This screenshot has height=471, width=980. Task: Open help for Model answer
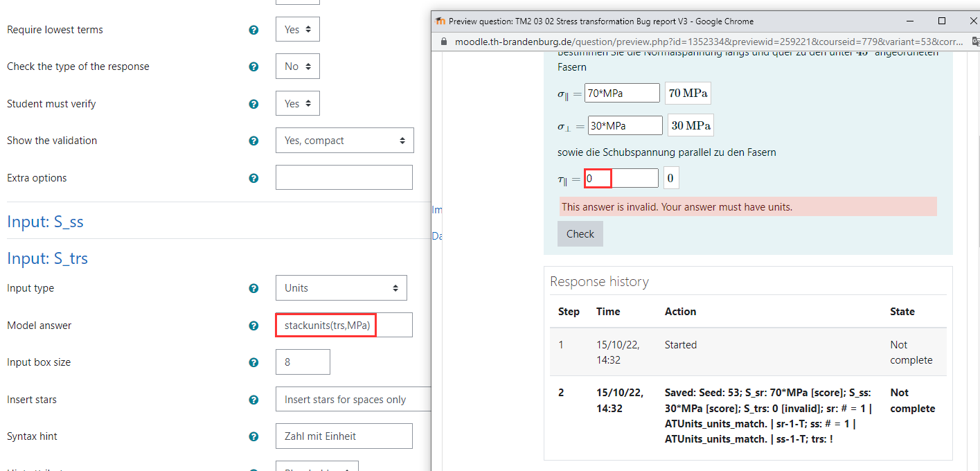(x=253, y=326)
